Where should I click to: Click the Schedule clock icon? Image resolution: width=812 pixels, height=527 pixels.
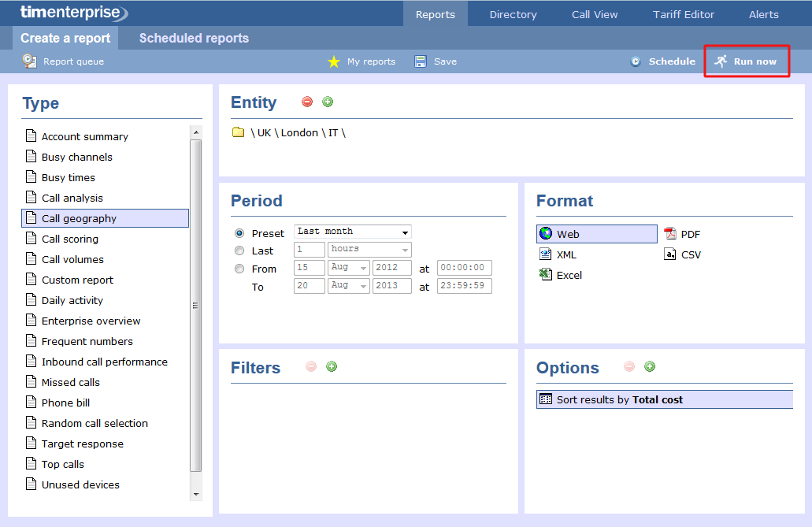coord(636,61)
